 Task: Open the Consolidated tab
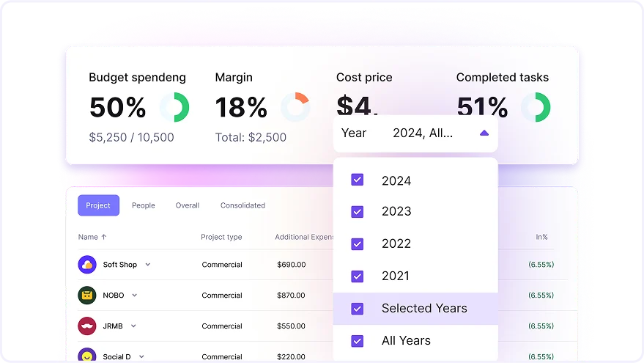point(243,205)
